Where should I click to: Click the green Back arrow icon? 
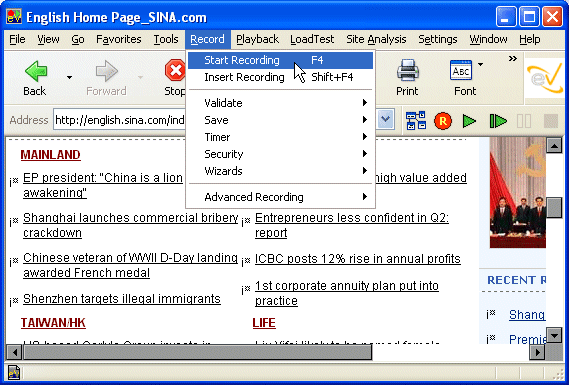point(36,71)
